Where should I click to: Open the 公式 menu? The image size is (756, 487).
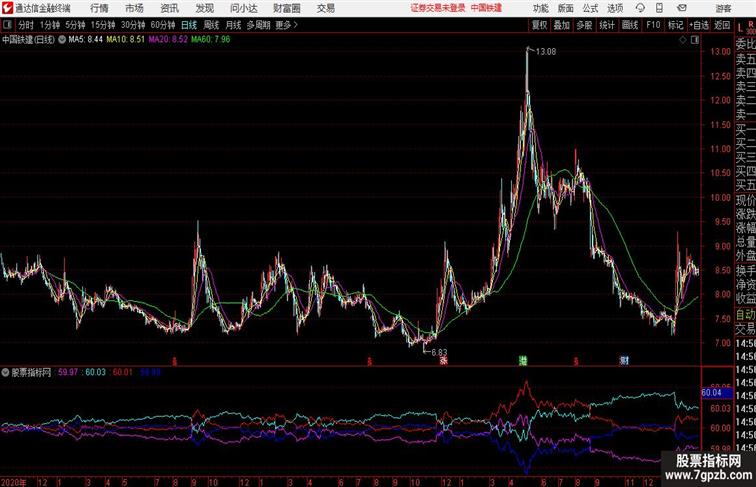[x=590, y=8]
